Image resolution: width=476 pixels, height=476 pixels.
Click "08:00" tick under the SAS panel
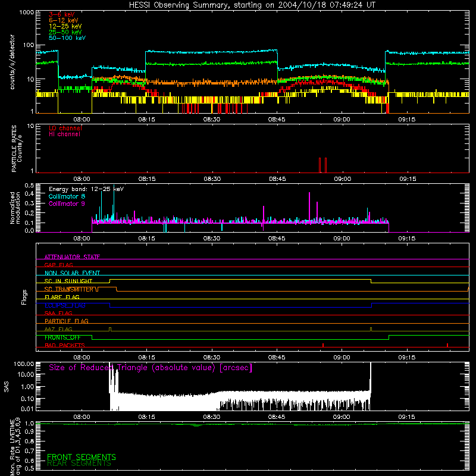pyautogui.click(x=82, y=417)
